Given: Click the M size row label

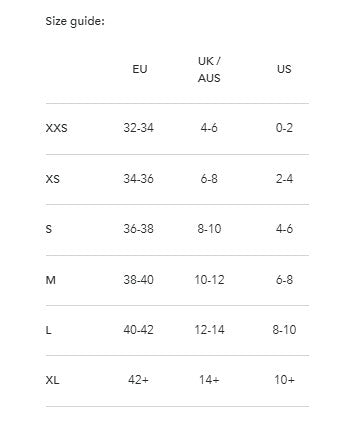Looking at the screenshot, I should pyautogui.click(x=51, y=280).
